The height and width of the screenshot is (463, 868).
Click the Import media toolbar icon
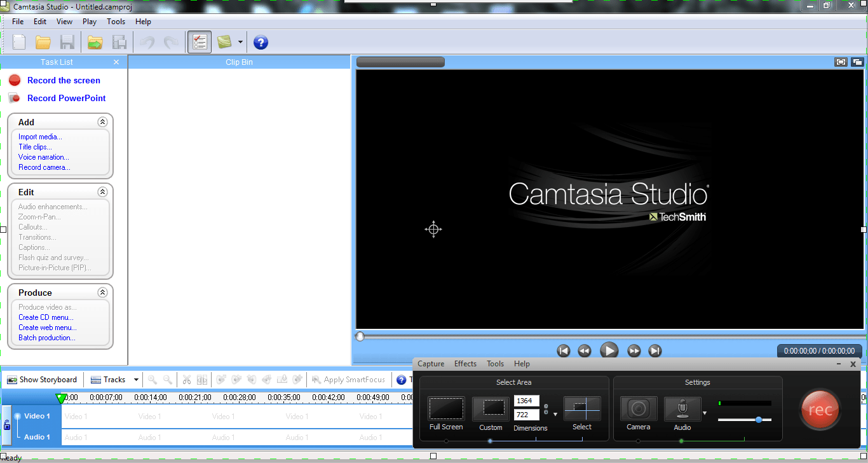coord(95,43)
